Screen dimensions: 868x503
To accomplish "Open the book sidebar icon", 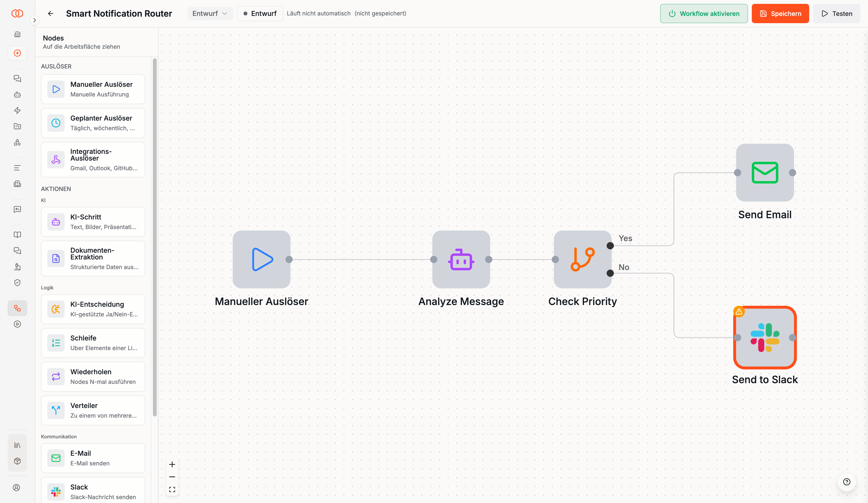I will [x=17, y=235].
